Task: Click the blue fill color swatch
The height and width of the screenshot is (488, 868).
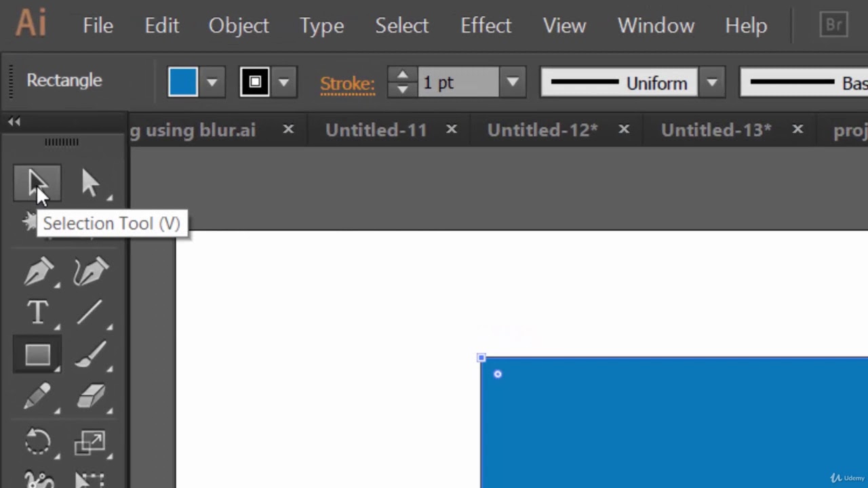Action: pyautogui.click(x=183, y=83)
